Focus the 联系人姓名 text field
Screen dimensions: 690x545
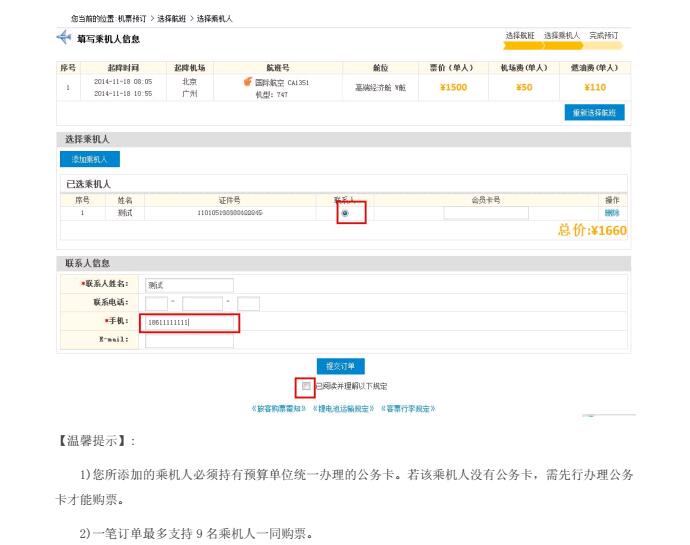(189, 285)
